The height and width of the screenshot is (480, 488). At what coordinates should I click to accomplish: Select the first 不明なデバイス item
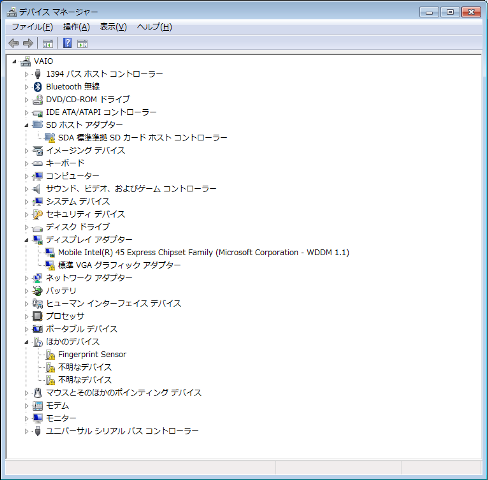click(85, 367)
